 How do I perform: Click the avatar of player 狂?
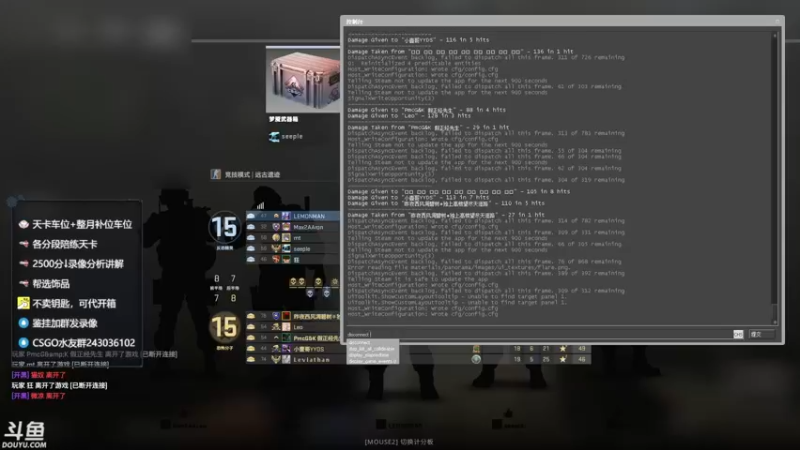(286, 259)
